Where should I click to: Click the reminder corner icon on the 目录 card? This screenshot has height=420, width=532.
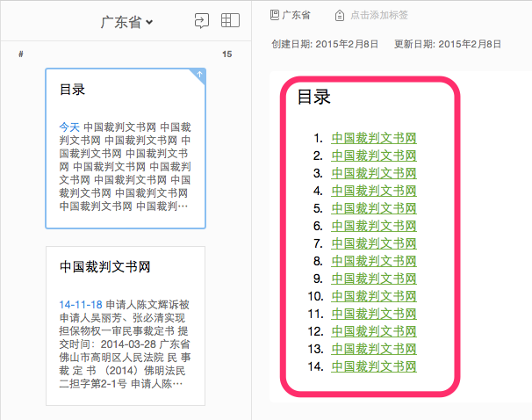click(x=199, y=75)
